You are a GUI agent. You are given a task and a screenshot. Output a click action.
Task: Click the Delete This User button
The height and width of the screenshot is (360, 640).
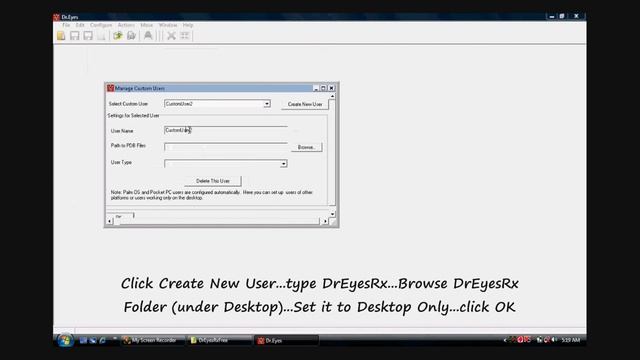pyautogui.click(x=213, y=181)
